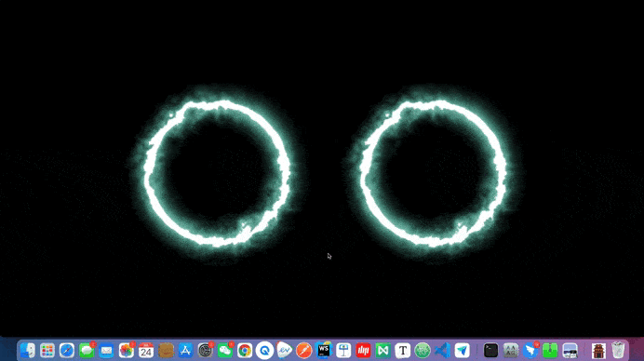Screen dimensions: 644x361
Task: Launch Google Chrome from the Dock
Action: click(x=245, y=351)
